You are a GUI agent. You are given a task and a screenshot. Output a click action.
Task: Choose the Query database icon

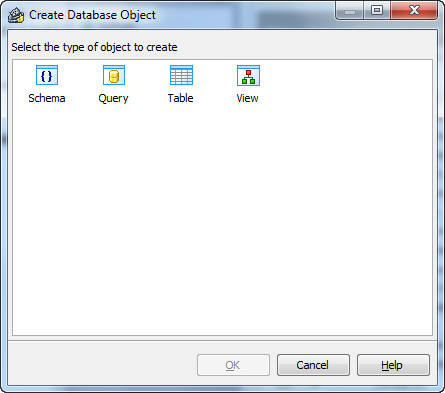[x=114, y=75]
